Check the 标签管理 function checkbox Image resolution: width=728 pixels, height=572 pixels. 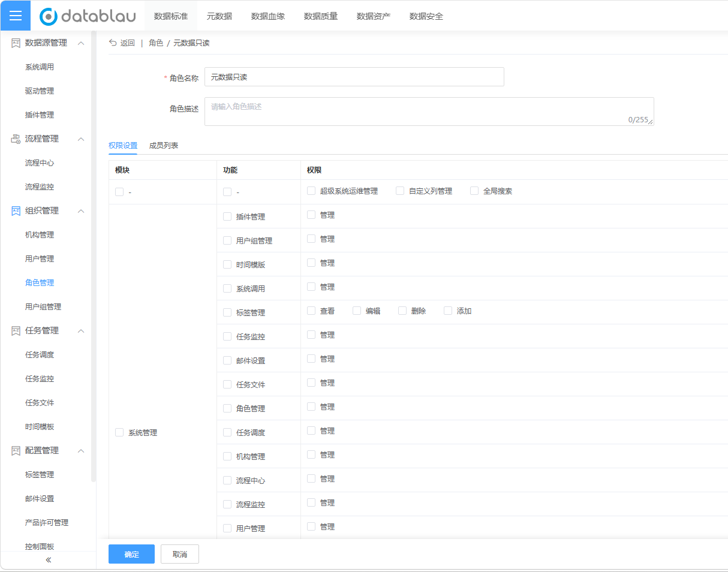coord(227,312)
